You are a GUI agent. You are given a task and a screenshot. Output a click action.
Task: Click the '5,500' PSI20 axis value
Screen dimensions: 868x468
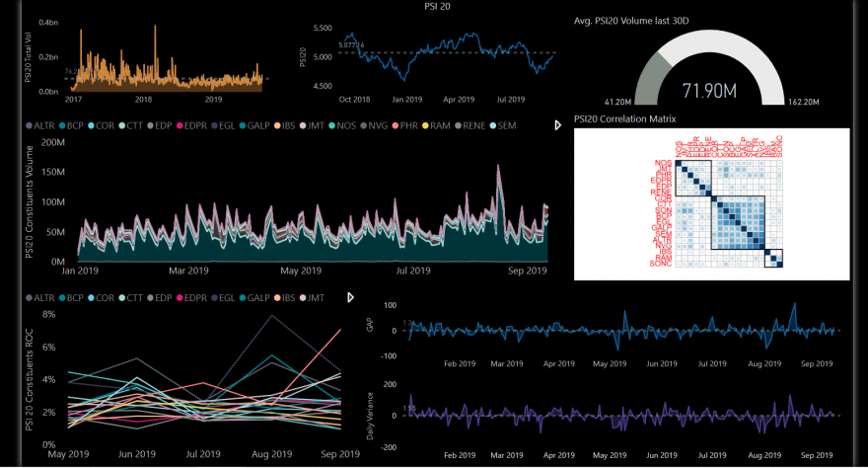pos(323,29)
